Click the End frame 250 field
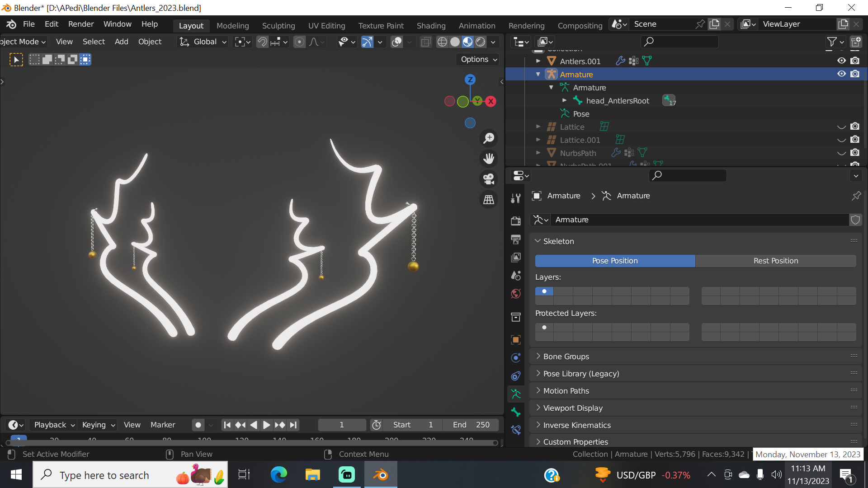The height and width of the screenshot is (488, 868). coord(471,425)
